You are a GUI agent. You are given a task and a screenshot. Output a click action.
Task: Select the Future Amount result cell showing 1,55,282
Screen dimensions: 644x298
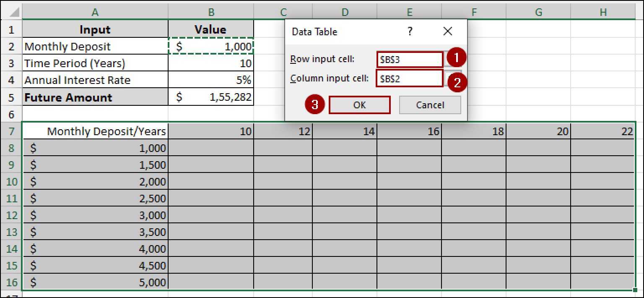(x=211, y=97)
